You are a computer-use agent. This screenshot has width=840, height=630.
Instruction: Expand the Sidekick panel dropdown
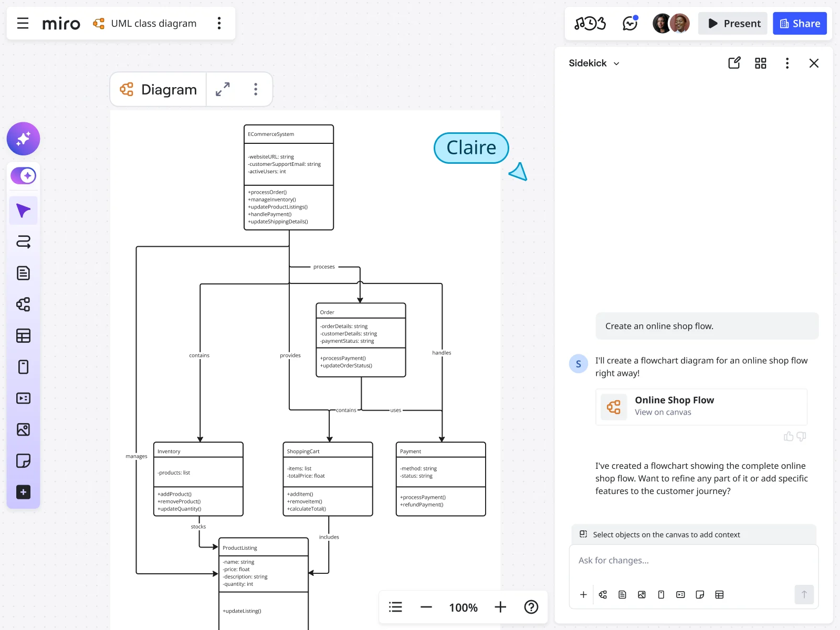617,63
